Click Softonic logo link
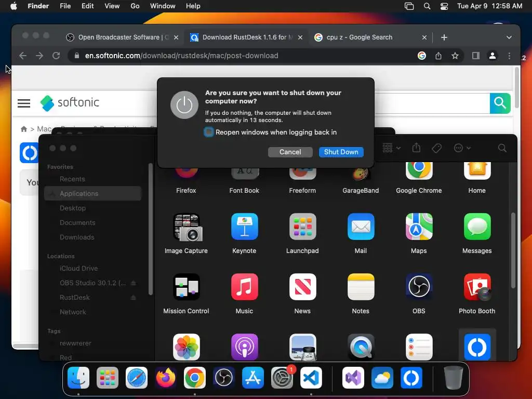532x399 pixels. [x=70, y=103]
